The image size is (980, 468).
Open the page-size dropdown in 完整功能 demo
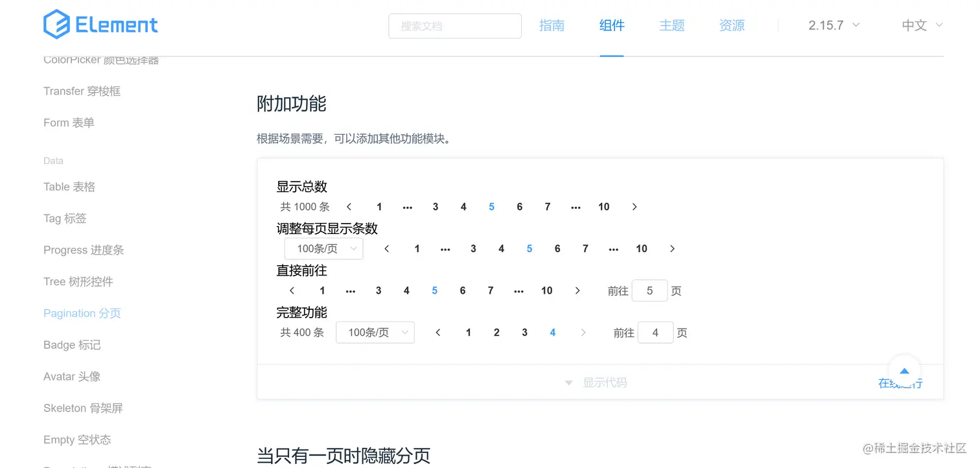click(375, 332)
